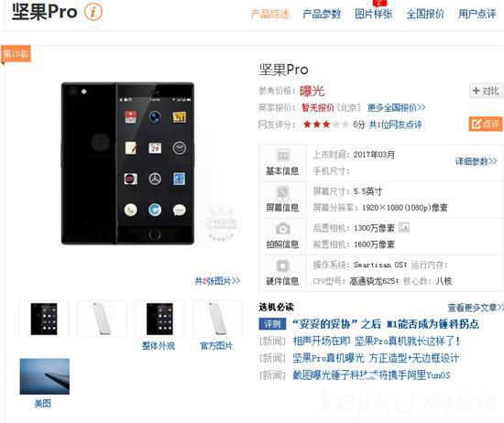Click the orange info icon beside 坚果Pro title
504x423 pixels.
pos(93,12)
